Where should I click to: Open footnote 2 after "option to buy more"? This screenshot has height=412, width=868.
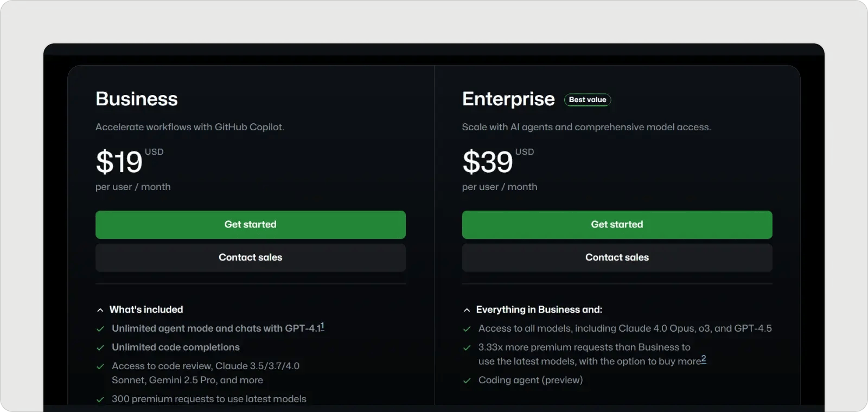point(704,359)
